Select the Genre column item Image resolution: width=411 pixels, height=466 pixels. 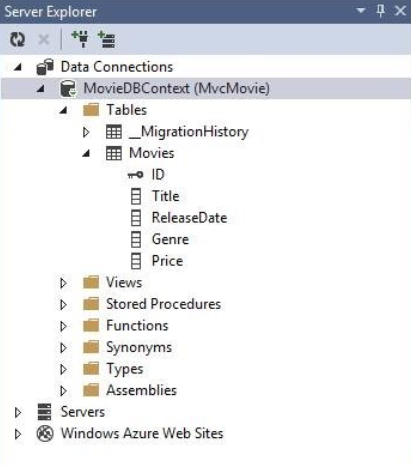click(x=170, y=239)
